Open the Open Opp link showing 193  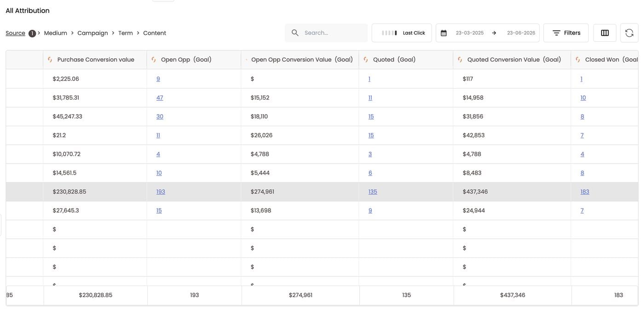(x=161, y=192)
